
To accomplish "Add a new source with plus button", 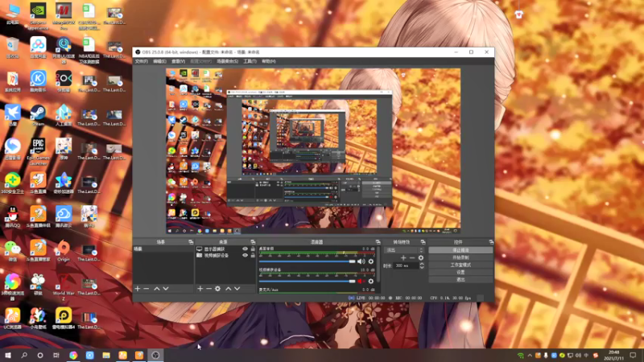I will pyautogui.click(x=200, y=289).
